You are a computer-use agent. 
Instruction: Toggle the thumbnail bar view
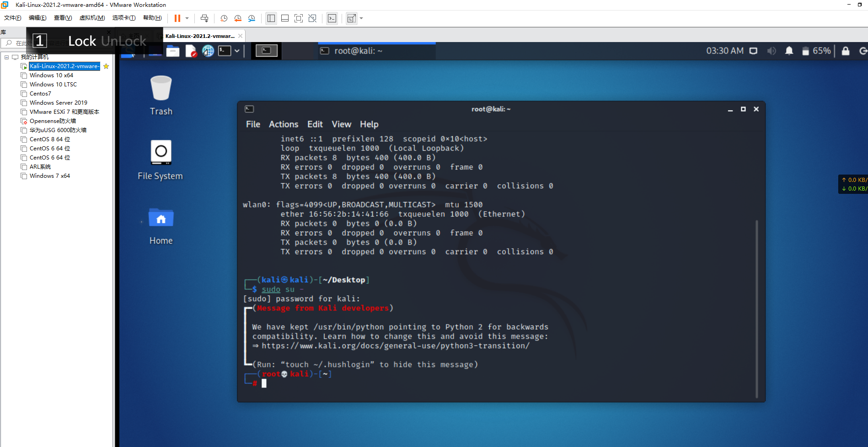(285, 18)
